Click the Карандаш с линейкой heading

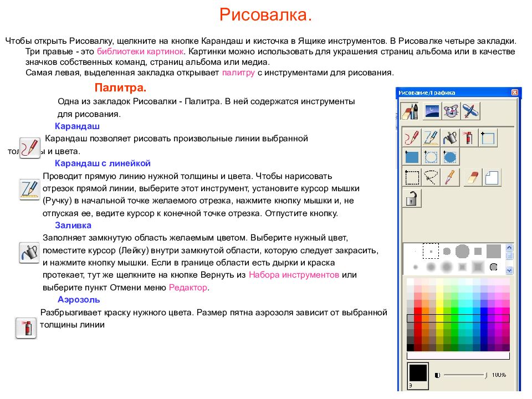[x=103, y=163]
